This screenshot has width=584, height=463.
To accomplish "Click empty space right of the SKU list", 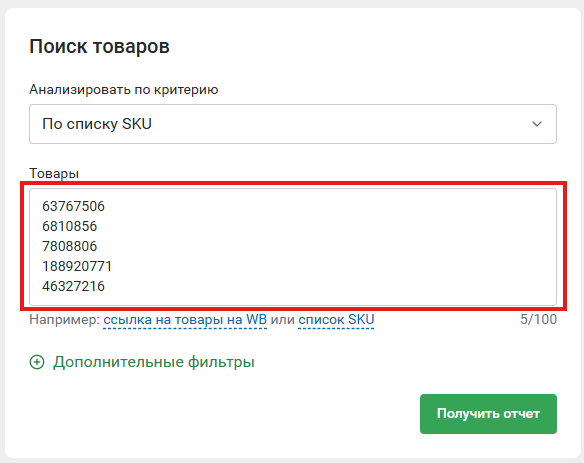I will click(x=335, y=247).
